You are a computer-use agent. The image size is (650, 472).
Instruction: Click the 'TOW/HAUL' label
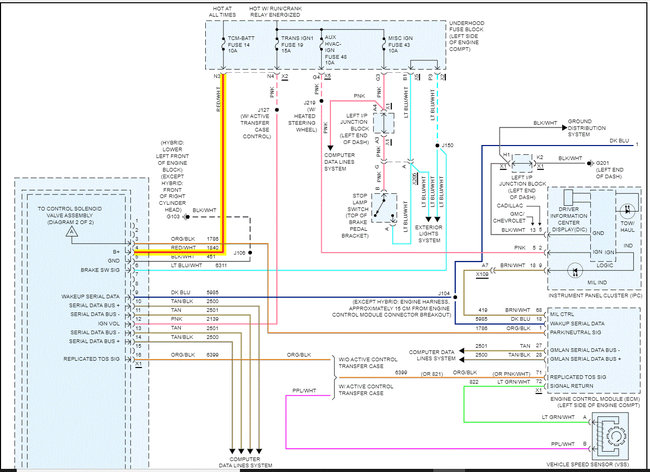pos(628,226)
